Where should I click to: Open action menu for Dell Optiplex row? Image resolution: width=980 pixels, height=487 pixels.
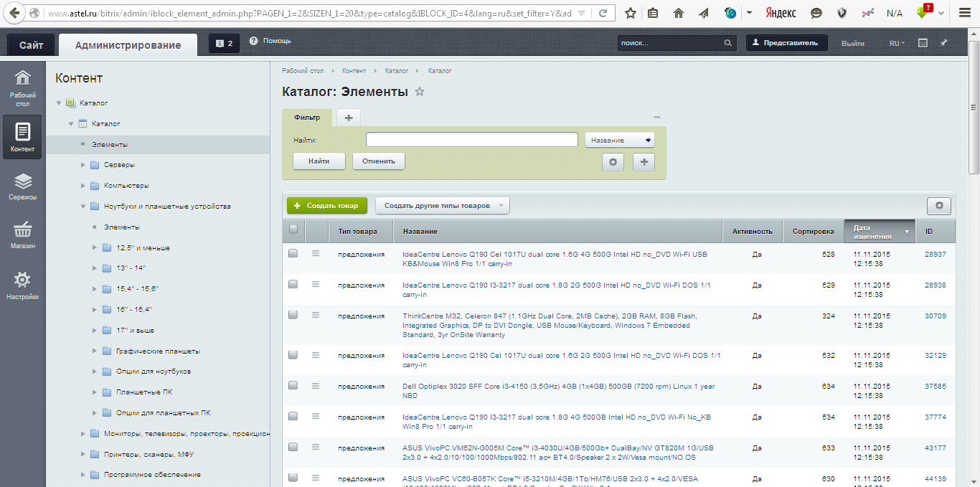315,386
